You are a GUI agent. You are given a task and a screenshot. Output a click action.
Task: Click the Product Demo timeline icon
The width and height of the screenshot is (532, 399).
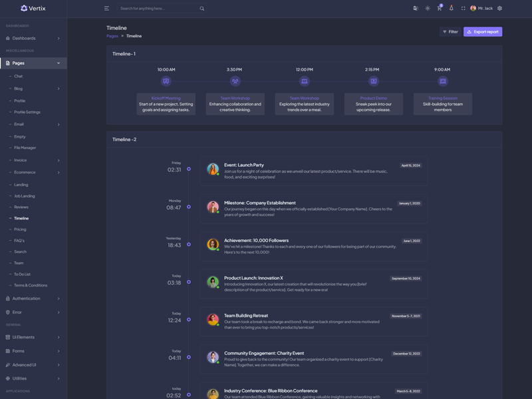coord(374,81)
